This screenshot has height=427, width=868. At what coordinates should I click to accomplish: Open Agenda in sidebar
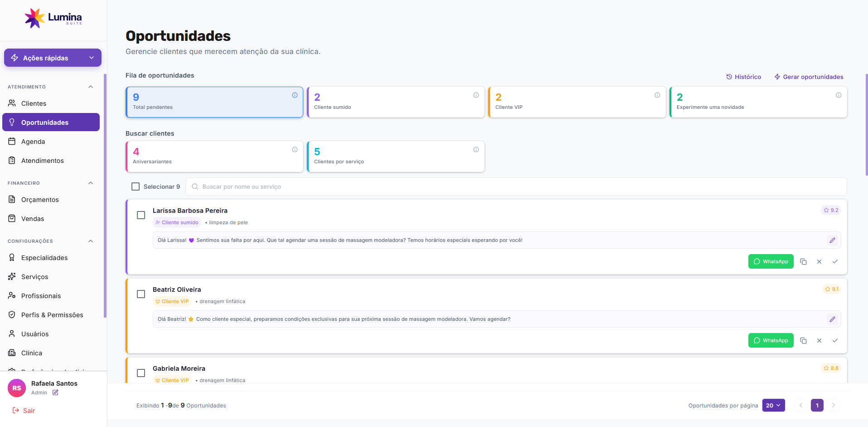tap(51, 142)
